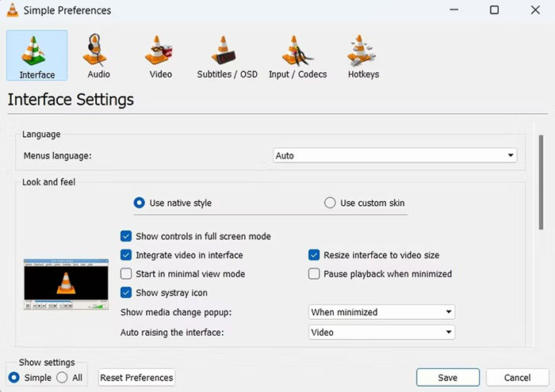Select the Input / Codecs icon
The height and width of the screenshot is (392, 555).
[x=297, y=54]
